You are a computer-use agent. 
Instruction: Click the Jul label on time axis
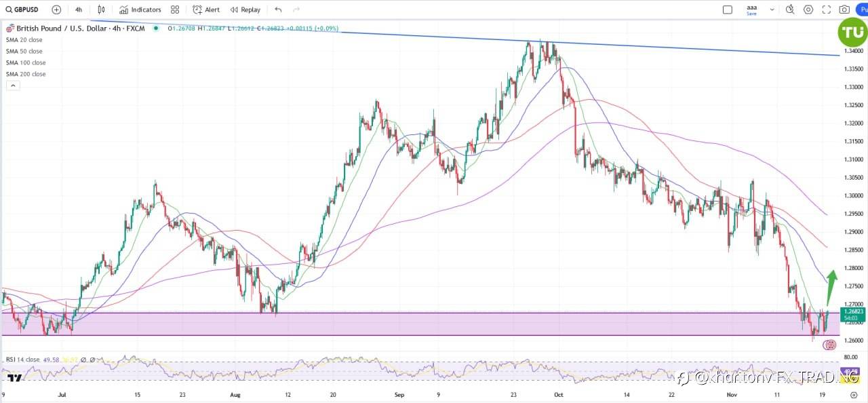62,394
